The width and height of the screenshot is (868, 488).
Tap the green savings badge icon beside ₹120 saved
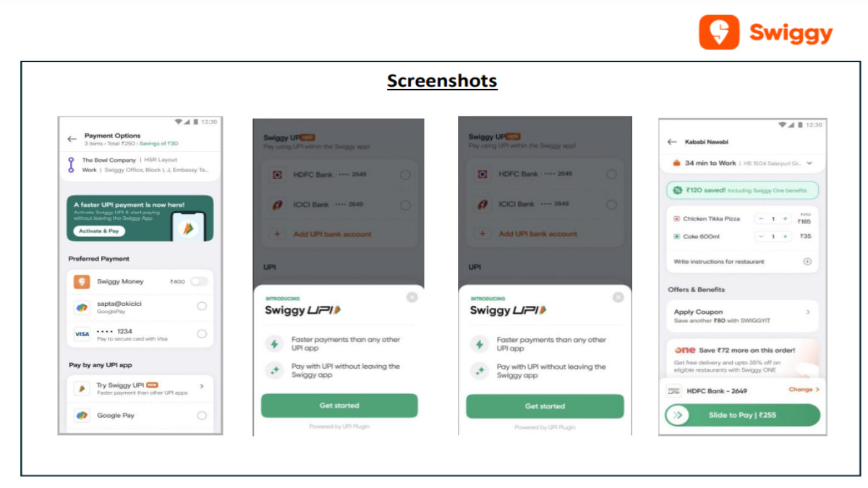677,190
